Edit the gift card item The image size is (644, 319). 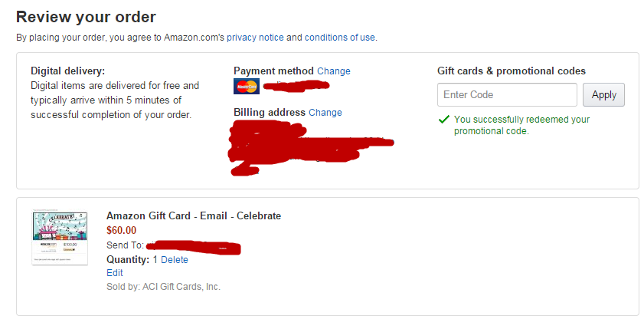click(115, 273)
